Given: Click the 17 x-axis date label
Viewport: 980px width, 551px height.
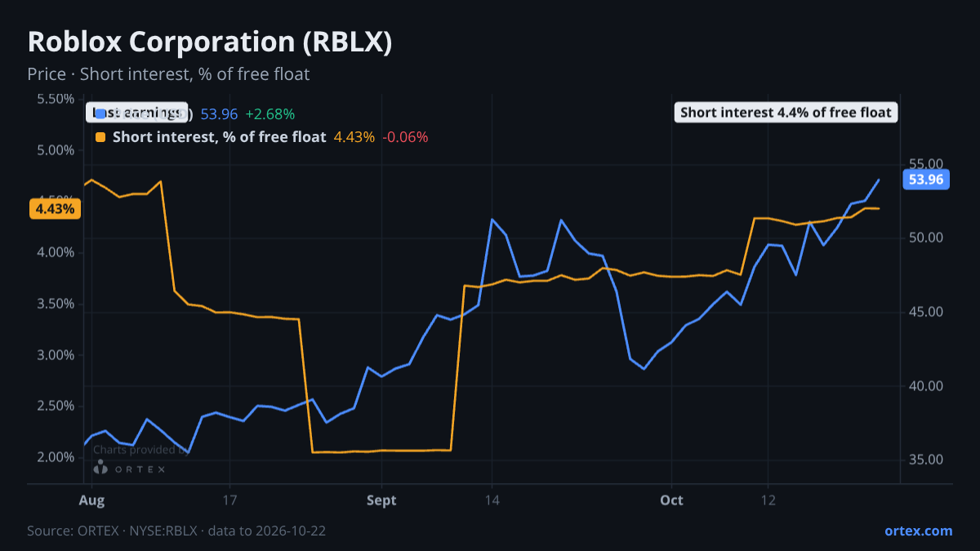Looking at the screenshot, I should [229, 499].
